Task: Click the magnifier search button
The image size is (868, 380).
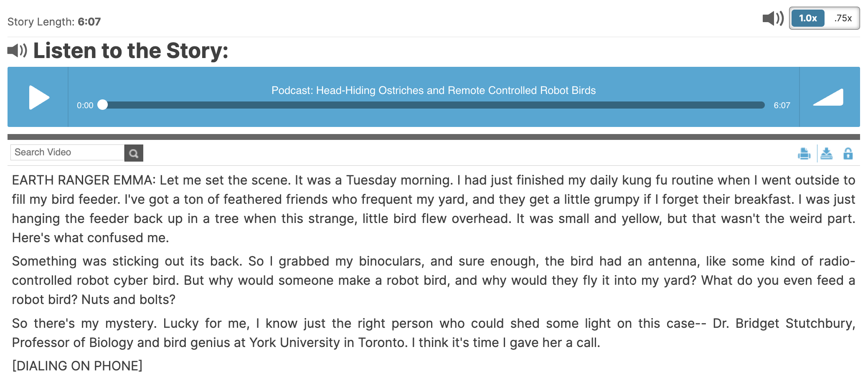Action: pos(134,153)
